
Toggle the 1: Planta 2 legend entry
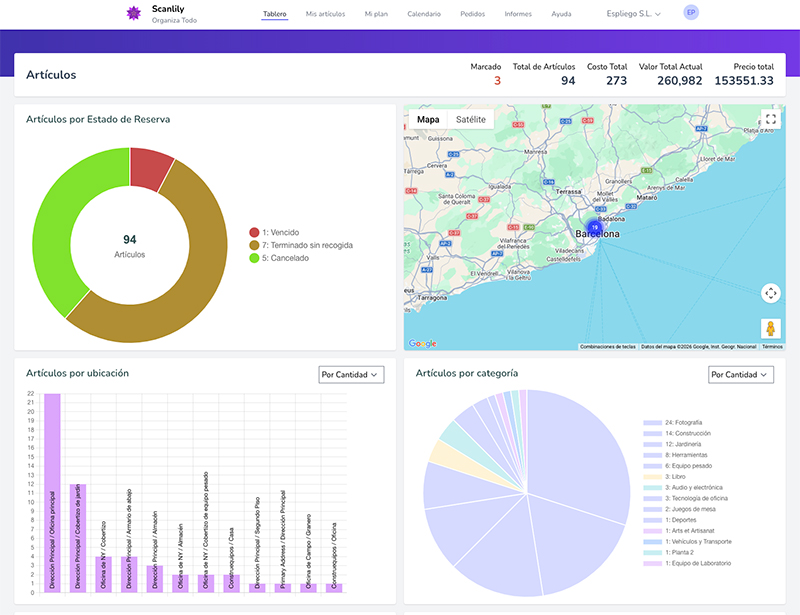point(668,552)
